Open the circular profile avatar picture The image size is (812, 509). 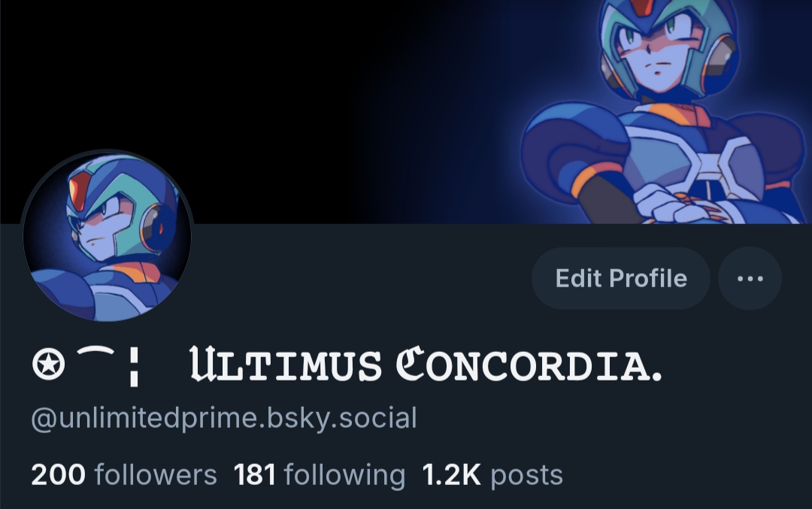[108, 237]
